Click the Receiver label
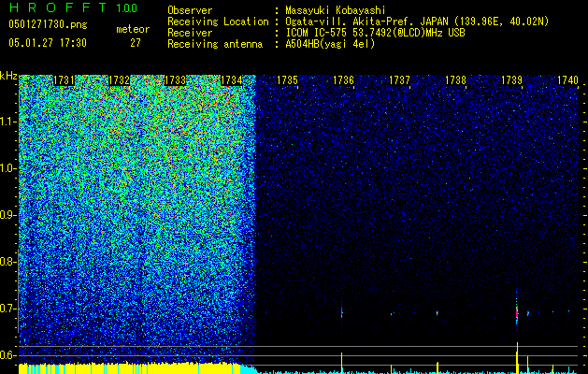The image size is (588, 374). pyautogui.click(x=190, y=33)
